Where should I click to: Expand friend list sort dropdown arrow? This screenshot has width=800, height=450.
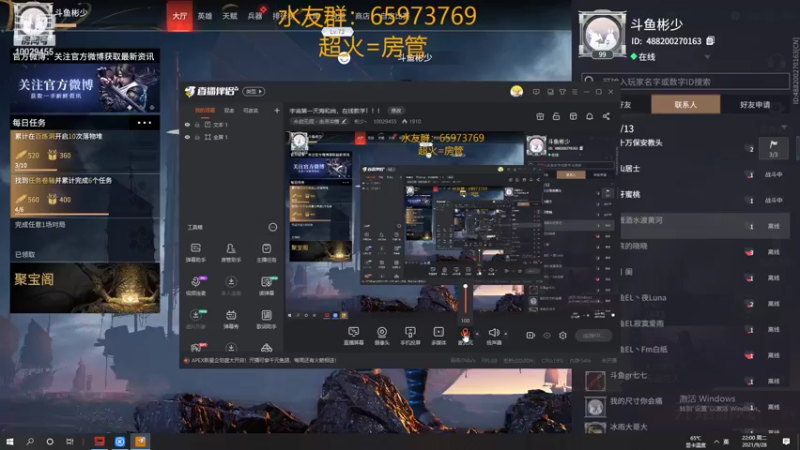tap(784, 128)
